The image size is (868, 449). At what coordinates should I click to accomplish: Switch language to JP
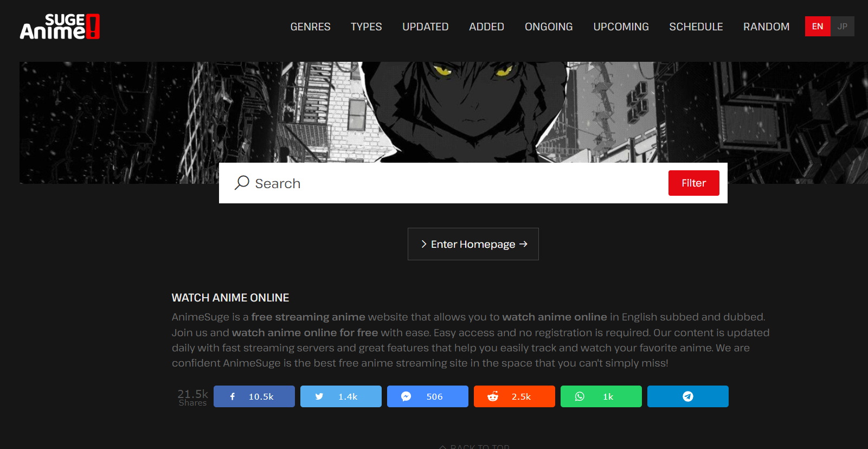click(842, 27)
